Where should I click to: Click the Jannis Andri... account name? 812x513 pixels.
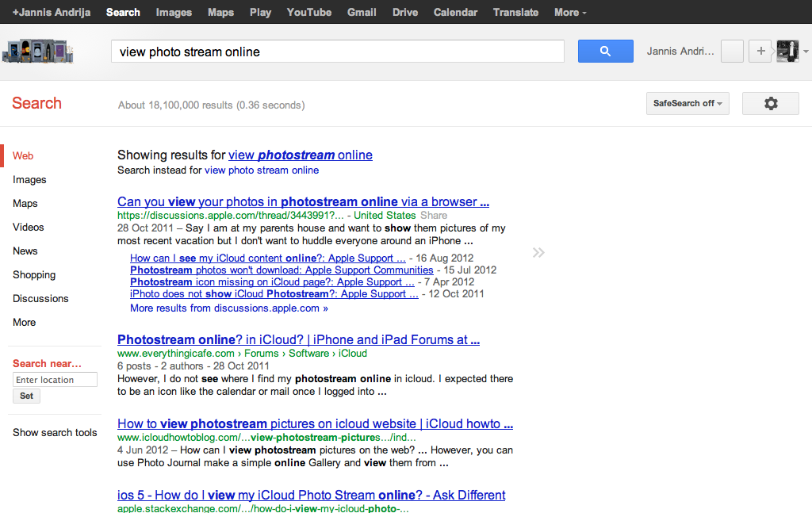tap(680, 52)
